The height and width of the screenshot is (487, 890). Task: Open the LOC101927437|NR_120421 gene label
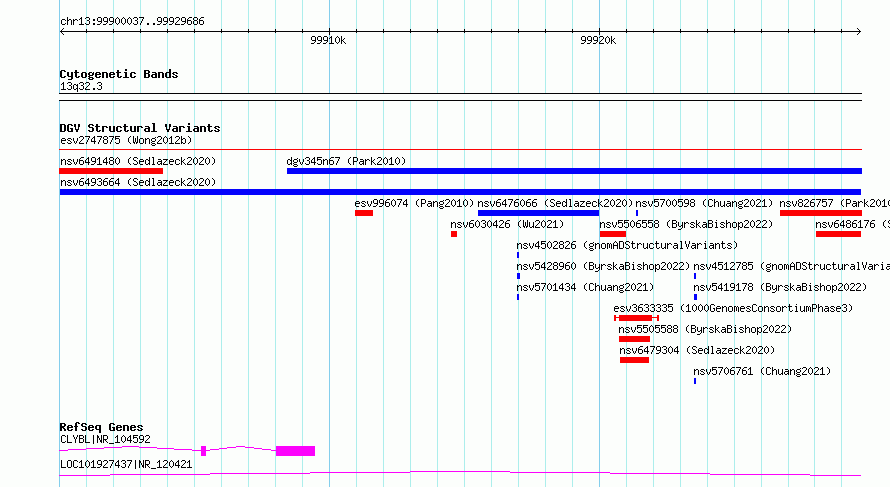[x=126, y=464]
